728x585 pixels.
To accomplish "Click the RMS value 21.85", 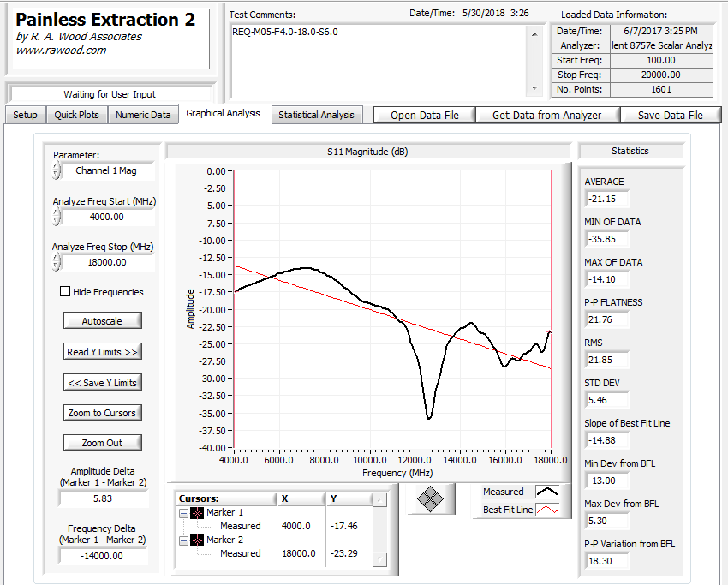I will [x=607, y=360].
